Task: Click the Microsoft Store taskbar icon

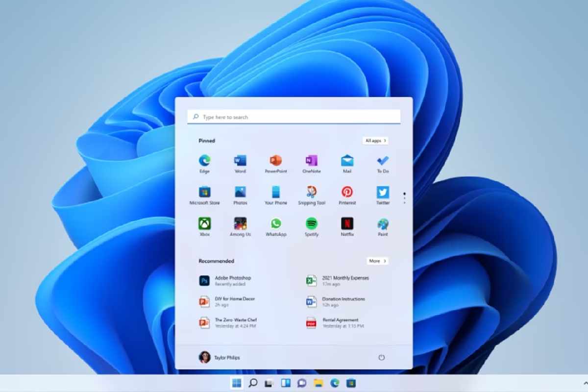Action: pyautogui.click(x=351, y=383)
